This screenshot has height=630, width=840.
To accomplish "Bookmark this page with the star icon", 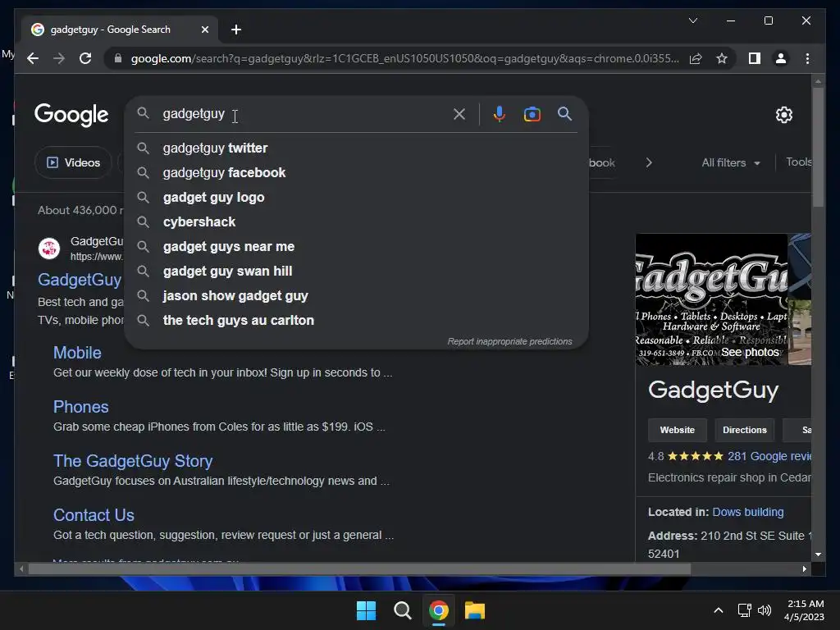I will [x=722, y=58].
